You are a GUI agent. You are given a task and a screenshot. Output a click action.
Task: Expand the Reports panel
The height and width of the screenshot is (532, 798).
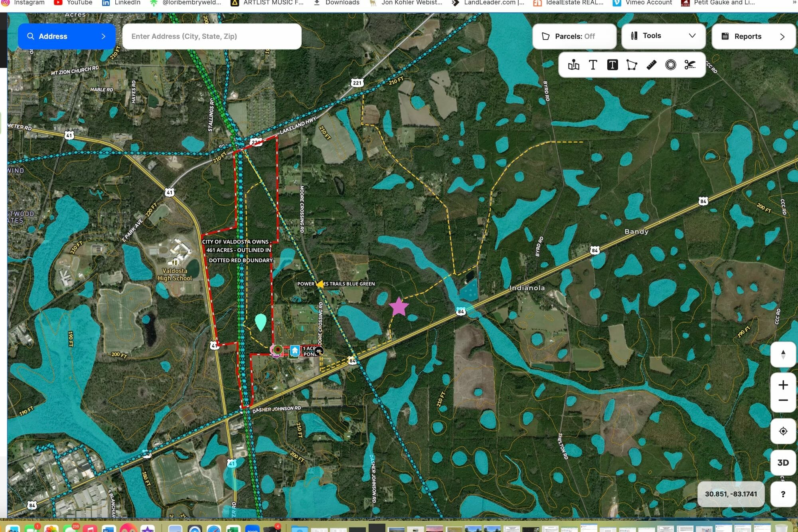click(x=753, y=36)
